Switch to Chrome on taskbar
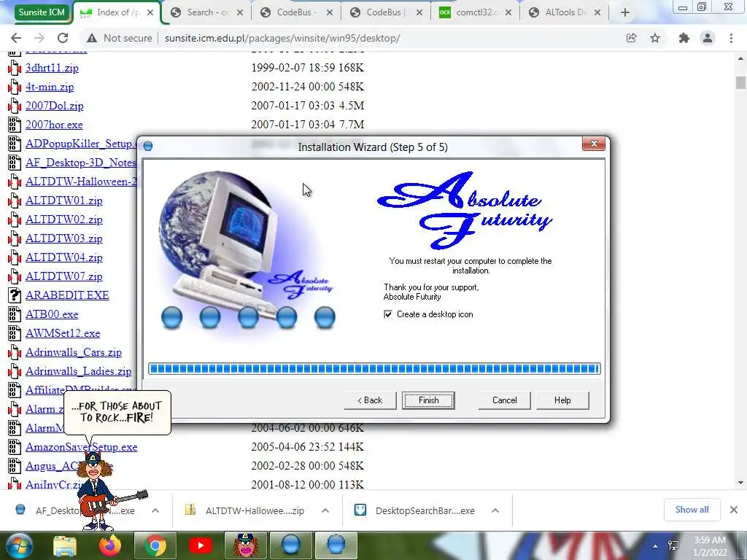Screen dimensions: 747x560 (x=155, y=545)
